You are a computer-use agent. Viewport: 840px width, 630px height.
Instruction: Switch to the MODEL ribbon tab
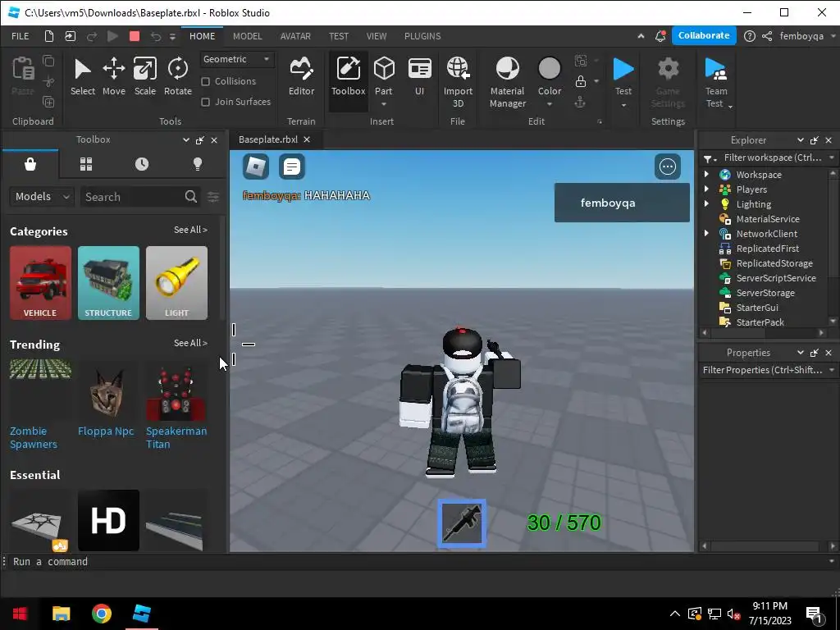coord(248,36)
